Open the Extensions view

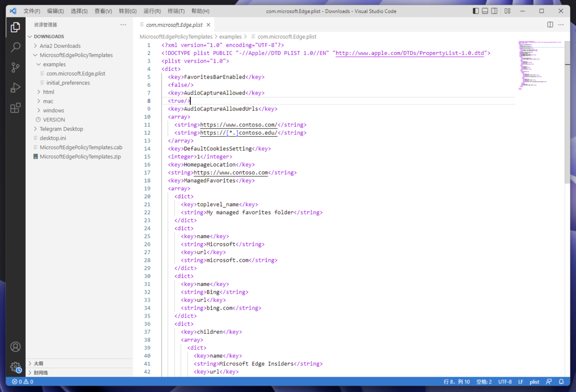click(15, 108)
